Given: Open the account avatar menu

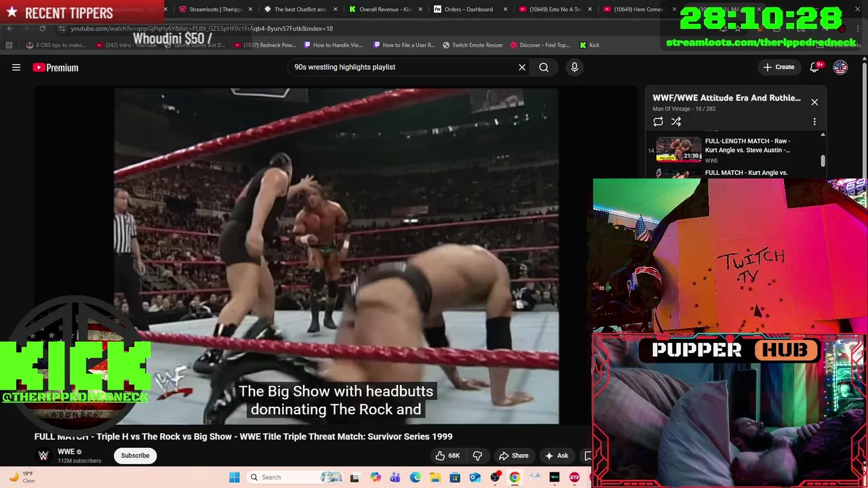Looking at the screenshot, I should tap(840, 67).
